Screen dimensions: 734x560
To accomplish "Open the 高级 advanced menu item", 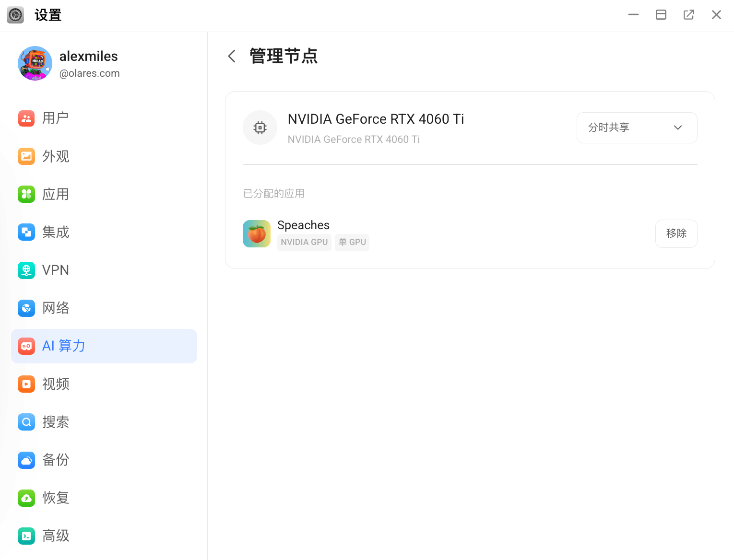I will tap(104, 536).
